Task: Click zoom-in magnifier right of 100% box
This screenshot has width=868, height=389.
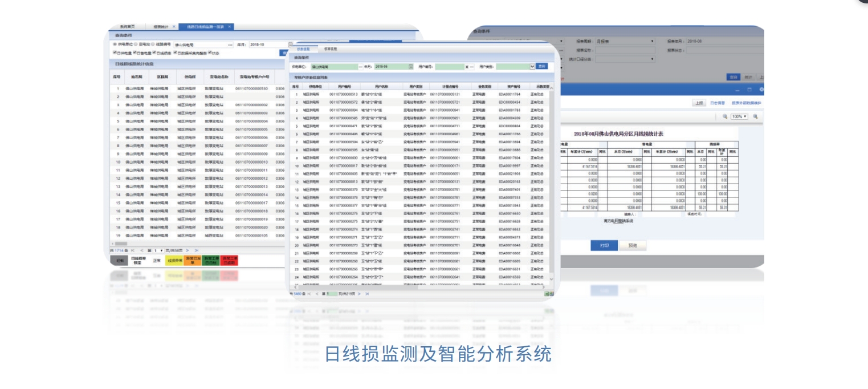Action: tap(755, 116)
